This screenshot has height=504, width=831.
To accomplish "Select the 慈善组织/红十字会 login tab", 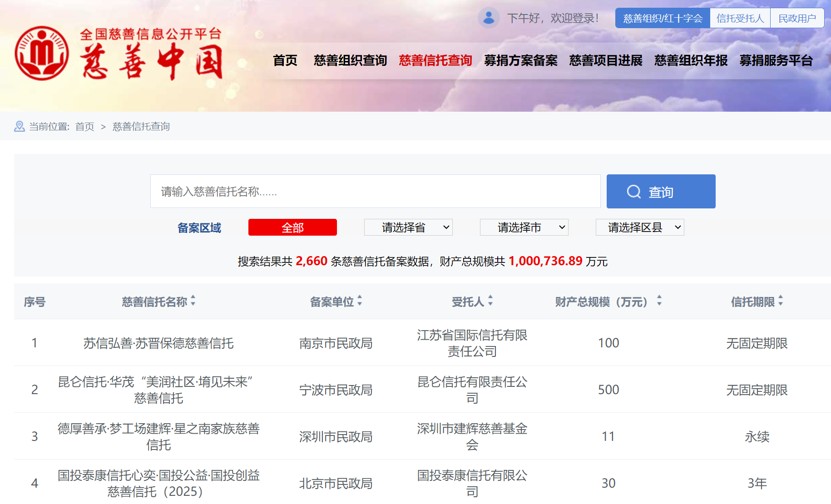I will click(663, 18).
